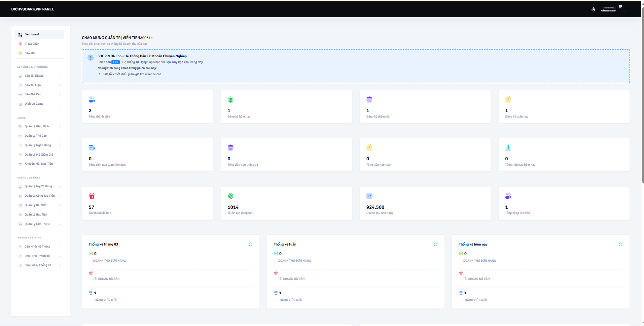
Task: Open the Dashboard menu item
Action: point(32,34)
